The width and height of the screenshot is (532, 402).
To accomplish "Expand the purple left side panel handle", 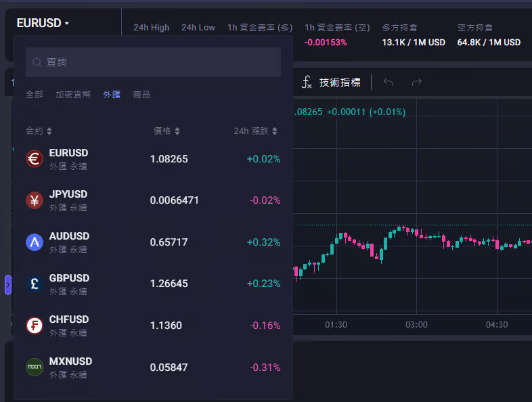I will click(8, 284).
